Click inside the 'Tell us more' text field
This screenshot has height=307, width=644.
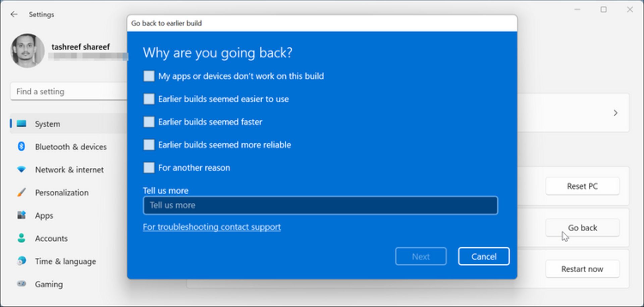pyautogui.click(x=320, y=205)
